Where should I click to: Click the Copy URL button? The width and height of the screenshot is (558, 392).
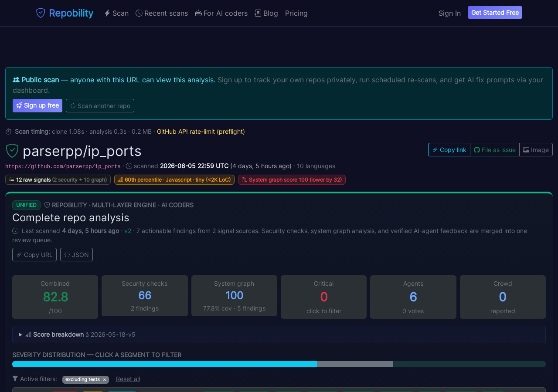34,254
